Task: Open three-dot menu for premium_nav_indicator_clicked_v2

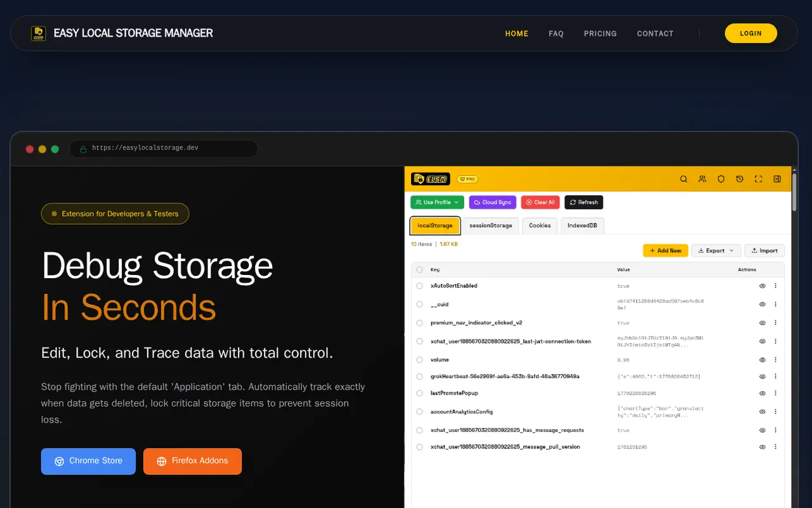Action: [x=775, y=323]
